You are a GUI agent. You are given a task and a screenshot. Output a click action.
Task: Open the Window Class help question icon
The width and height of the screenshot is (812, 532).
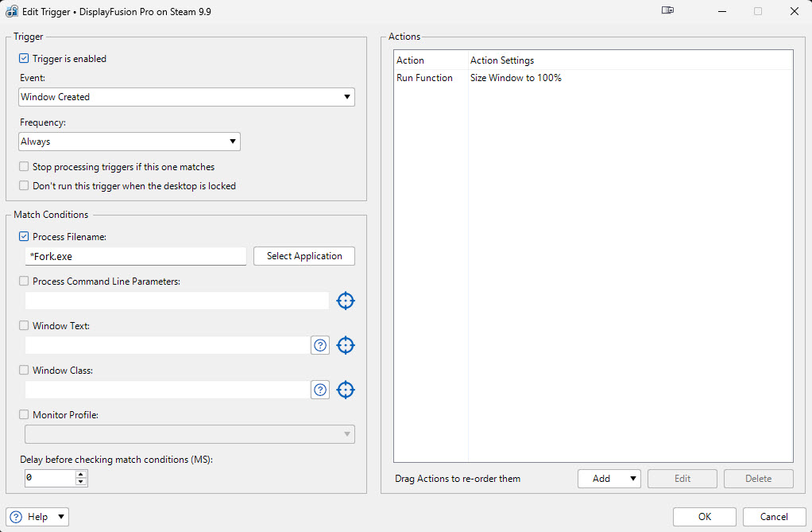[x=320, y=390]
